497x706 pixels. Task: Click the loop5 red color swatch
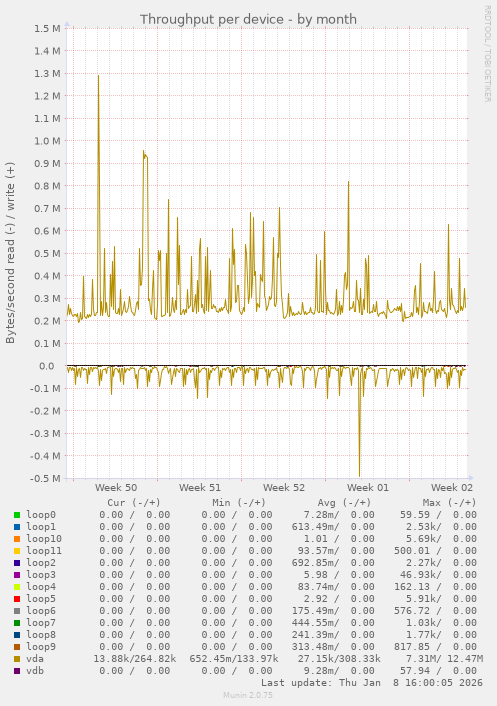[x=17, y=599]
